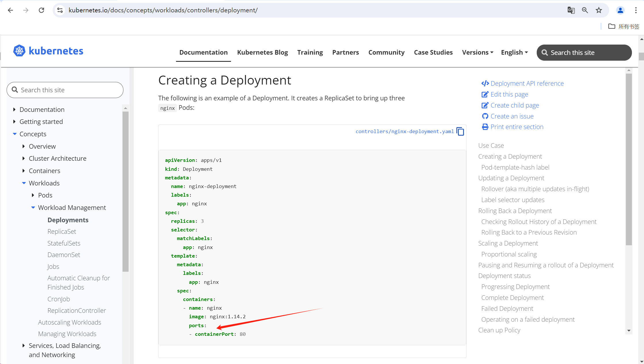644x364 pixels.
Task: Click the Create child page pencil icon
Action: (485, 105)
